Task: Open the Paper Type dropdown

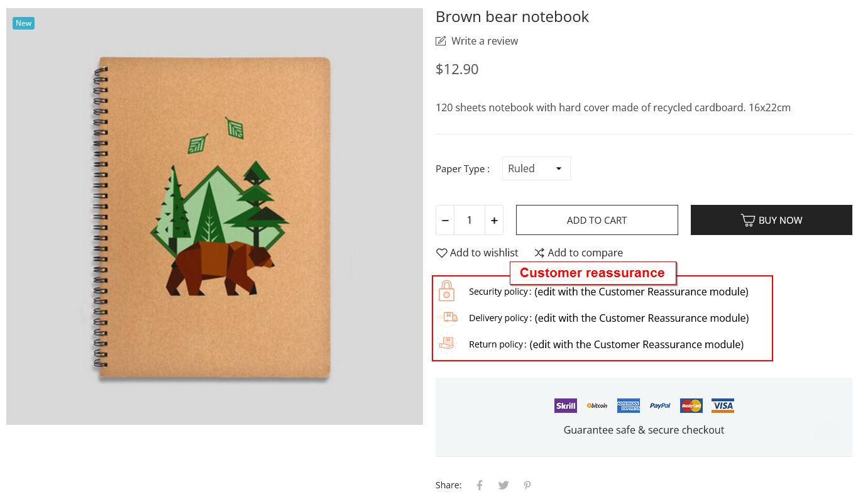Action: 536,168
